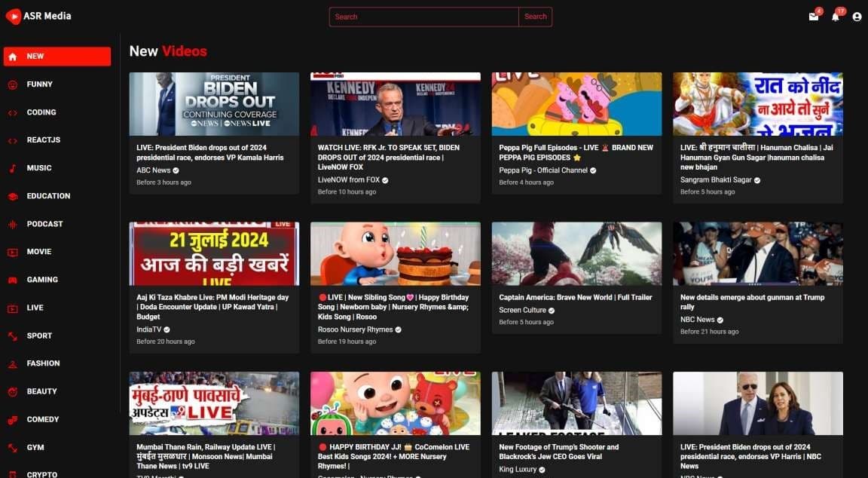Click the Gym category icon
The height and width of the screenshot is (478, 868).
(13, 448)
